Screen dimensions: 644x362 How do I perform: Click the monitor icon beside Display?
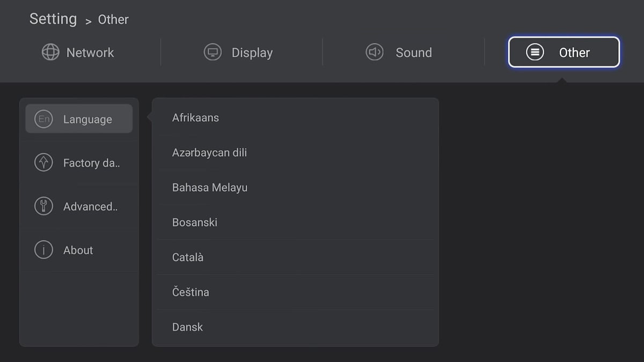[211, 53]
